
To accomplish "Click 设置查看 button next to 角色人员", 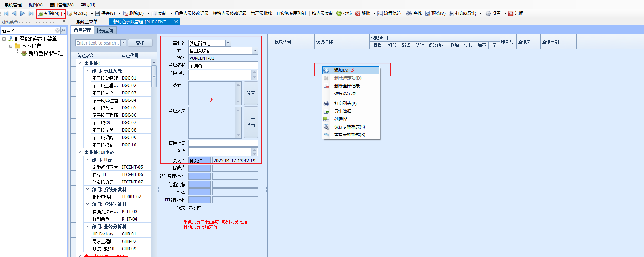I will 251,122.
